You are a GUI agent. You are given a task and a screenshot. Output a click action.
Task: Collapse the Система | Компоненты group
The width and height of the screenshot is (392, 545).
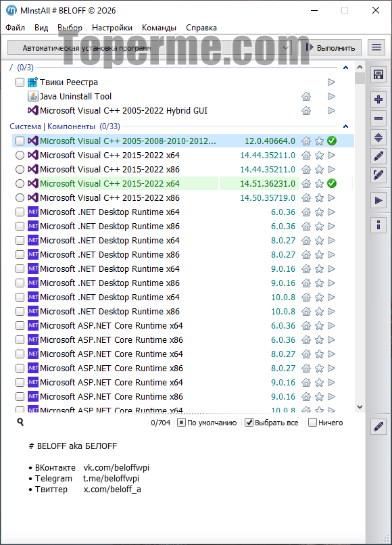coord(345,126)
